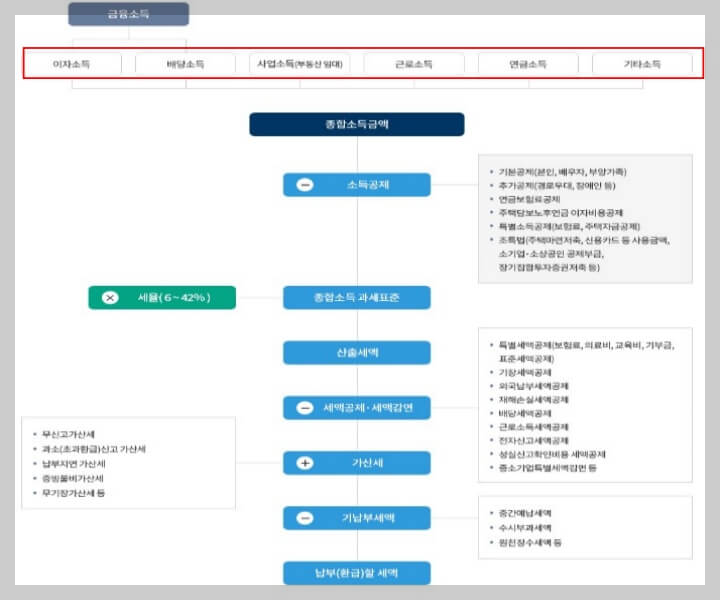The height and width of the screenshot is (600, 720).
Task: Click the plus icon in 가산세 box
Action: [x=305, y=463]
